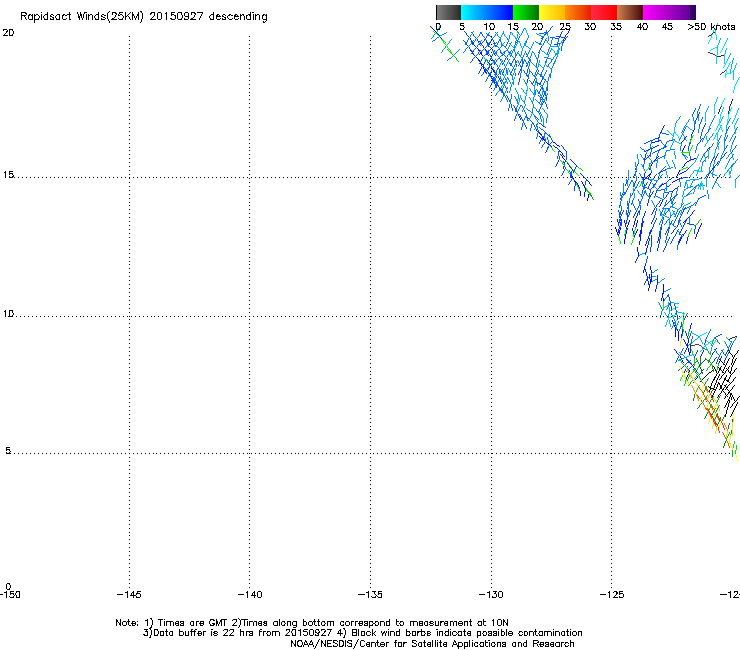Click longitude axis label '-145'
Screen dimensions: 740x650
[129, 595]
